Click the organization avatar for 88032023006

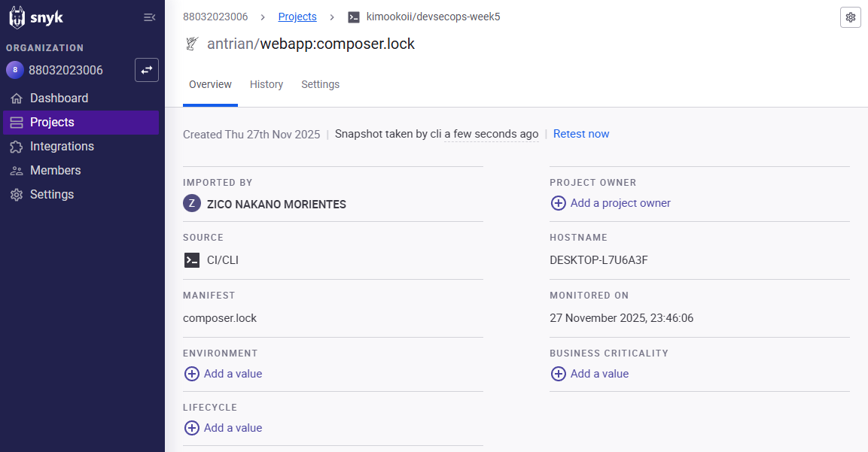pyautogui.click(x=15, y=70)
